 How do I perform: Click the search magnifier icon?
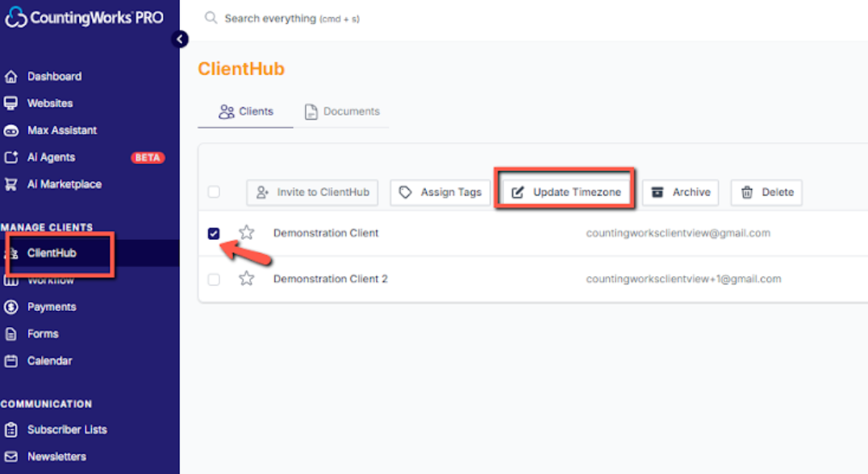[211, 18]
